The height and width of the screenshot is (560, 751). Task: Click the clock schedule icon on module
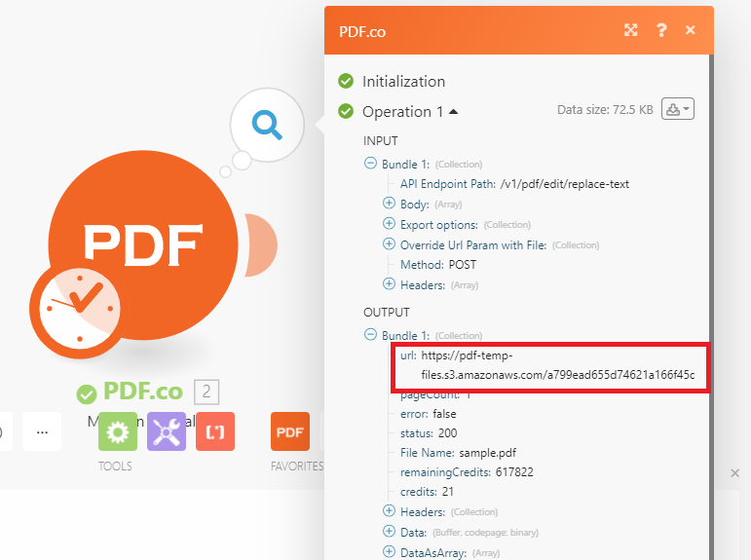coord(80,309)
